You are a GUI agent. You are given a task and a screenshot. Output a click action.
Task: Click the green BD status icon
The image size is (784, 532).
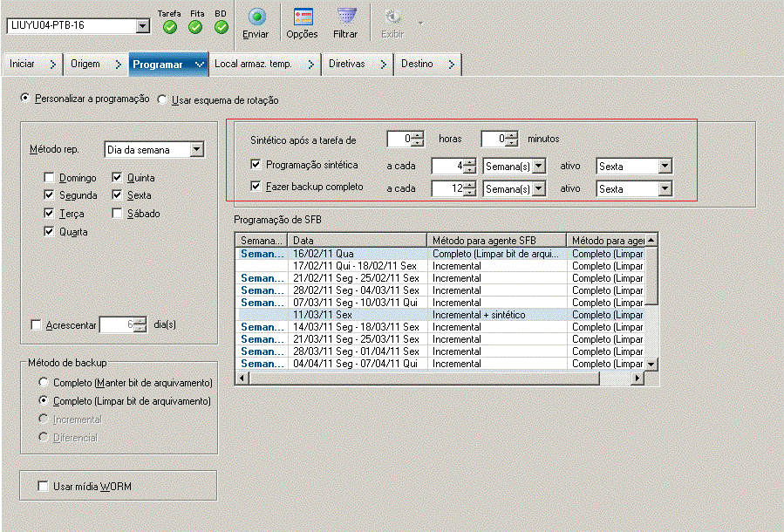tap(220, 26)
